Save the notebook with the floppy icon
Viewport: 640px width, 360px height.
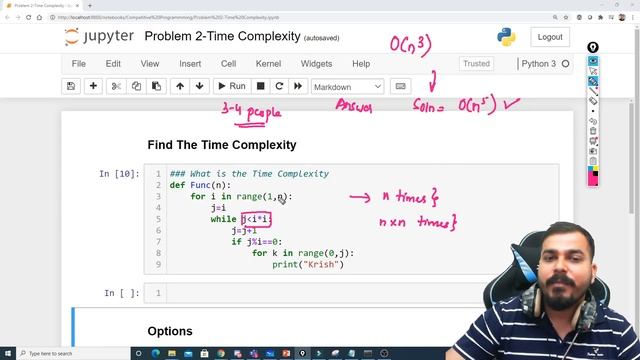tap(71, 86)
